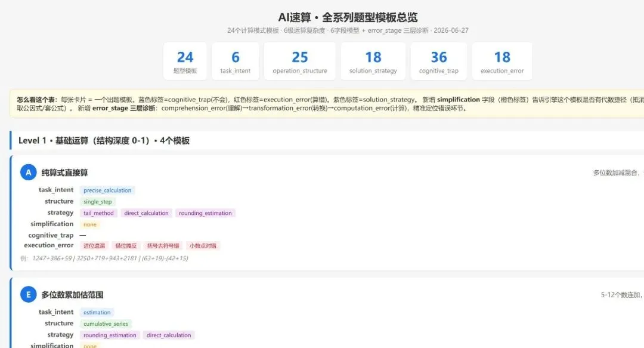
Task: Click the 5-12个数连加 description text
Action: click(622, 295)
